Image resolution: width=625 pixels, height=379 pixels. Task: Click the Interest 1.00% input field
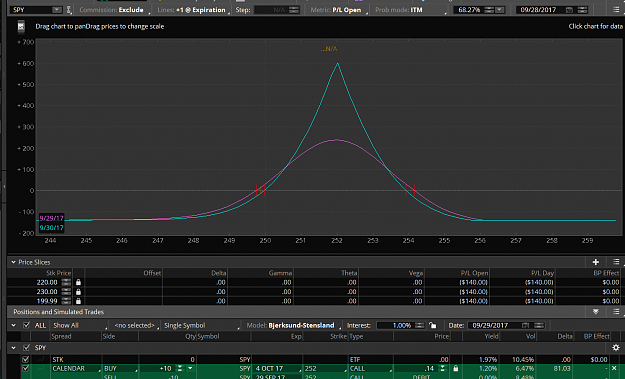tap(395, 325)
